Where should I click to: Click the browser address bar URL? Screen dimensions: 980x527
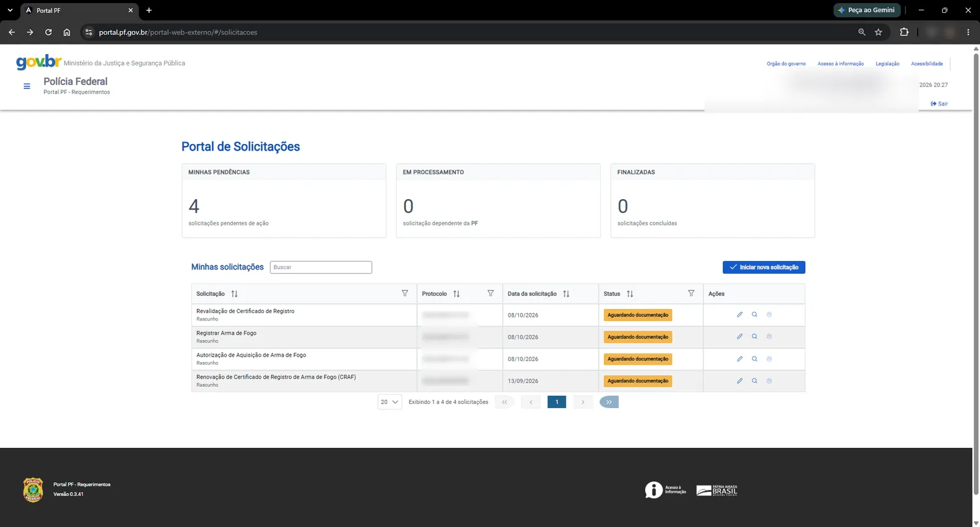(178, 32)
